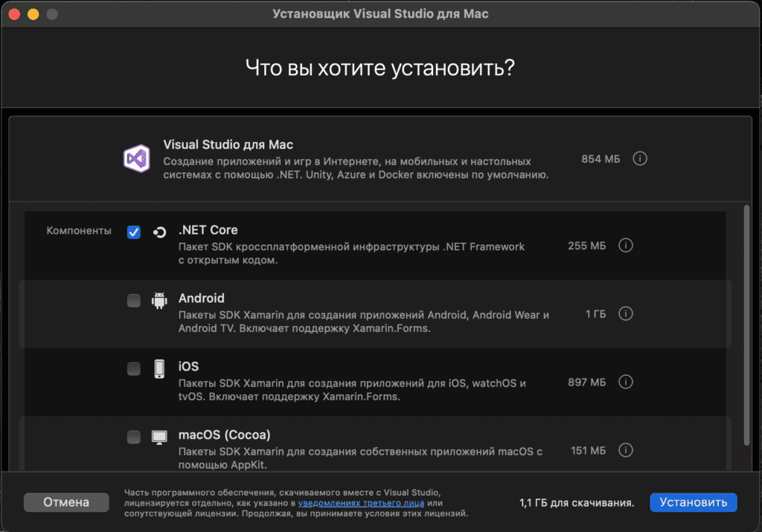Show info for iOS component
The height and width of the screenshot is (532, 762).
coord(625,382)
